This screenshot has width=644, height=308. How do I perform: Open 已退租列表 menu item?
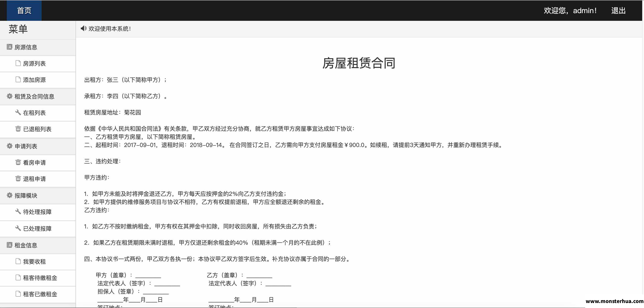38,129
